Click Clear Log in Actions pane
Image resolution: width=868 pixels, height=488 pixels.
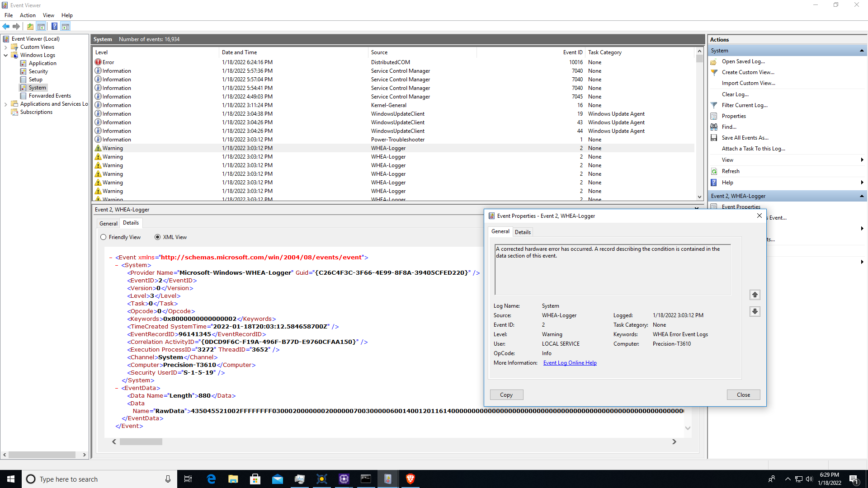[x=735, y=94]
